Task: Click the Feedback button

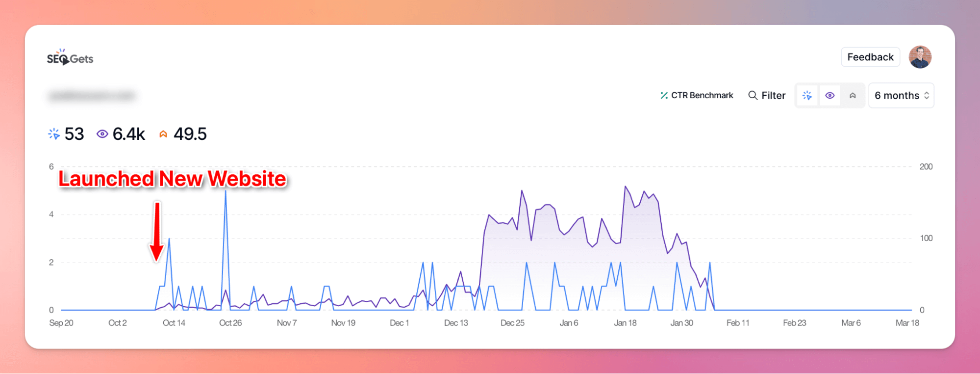Action: coord(870,57)
